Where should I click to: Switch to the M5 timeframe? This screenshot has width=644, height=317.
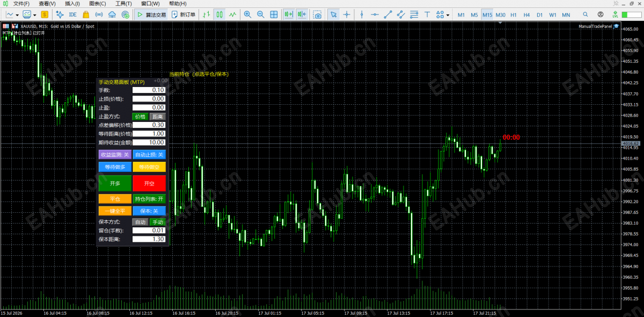[474, 15]
